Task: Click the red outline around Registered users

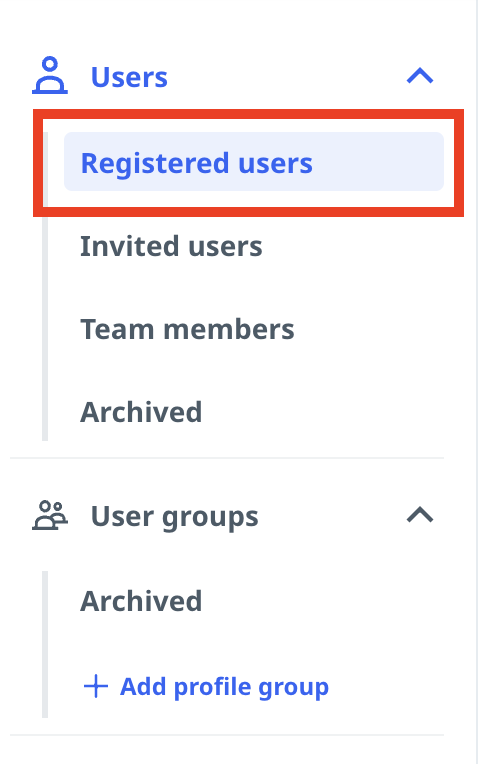Action: pos(249,115)
